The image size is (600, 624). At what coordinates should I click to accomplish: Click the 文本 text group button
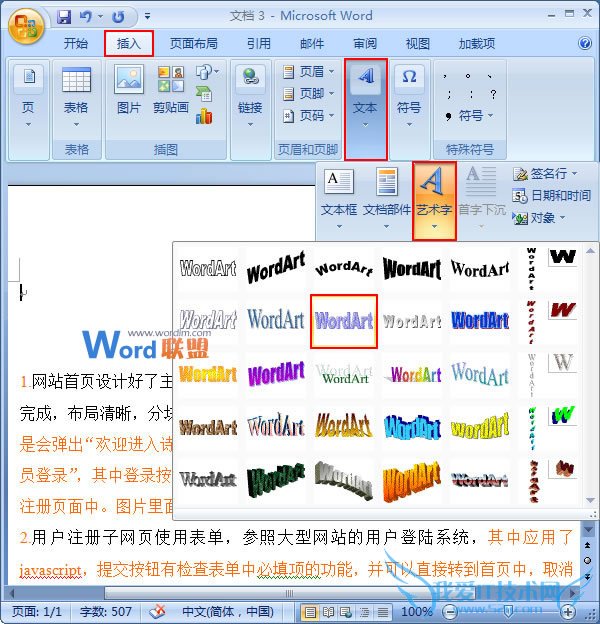[365, 109]
